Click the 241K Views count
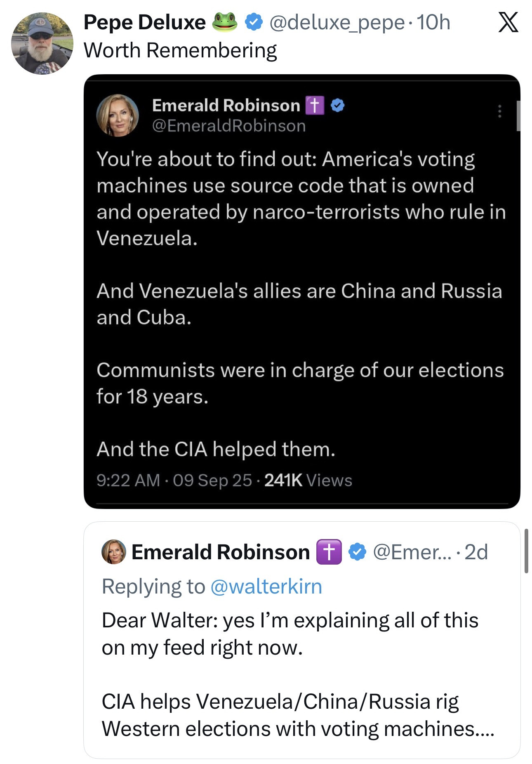Screen dimensions: 532x764 pyautogui.click(x=308, y=480)
